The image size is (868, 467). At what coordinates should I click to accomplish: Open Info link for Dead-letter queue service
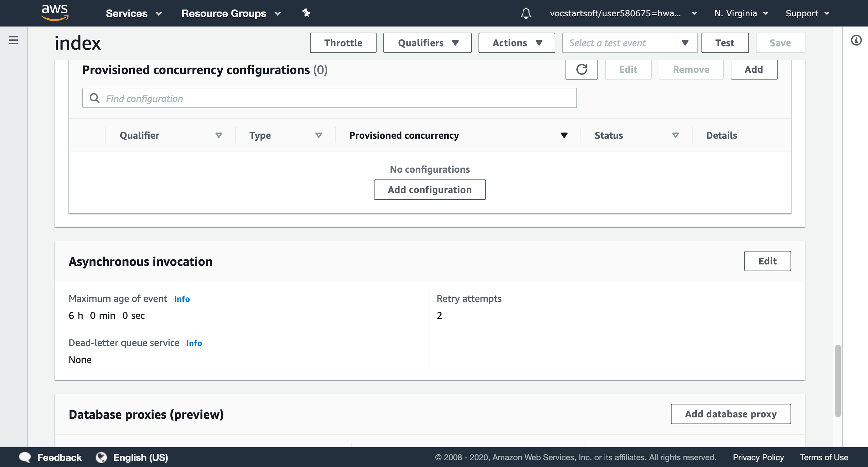(x=194, y=343)
